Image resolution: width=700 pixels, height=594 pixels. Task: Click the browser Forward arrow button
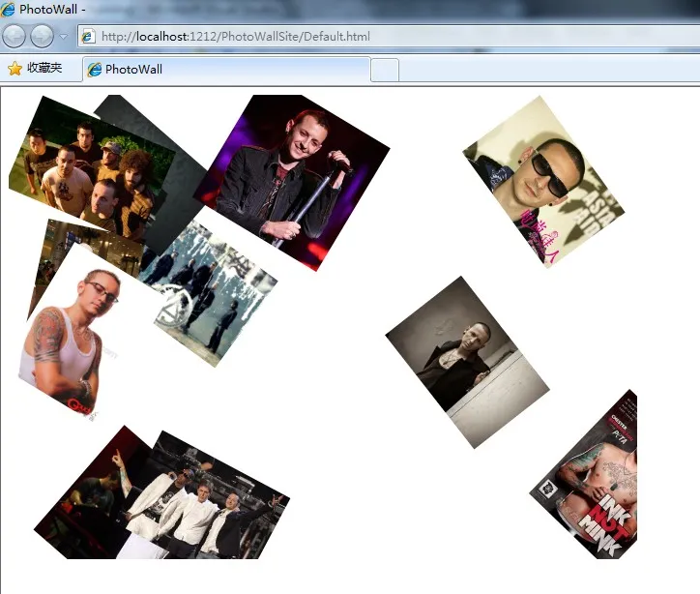coord(42,36)
